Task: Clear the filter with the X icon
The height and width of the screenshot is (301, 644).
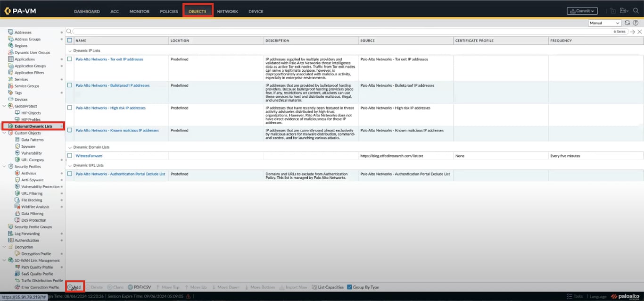Action: tap(639, 32)
